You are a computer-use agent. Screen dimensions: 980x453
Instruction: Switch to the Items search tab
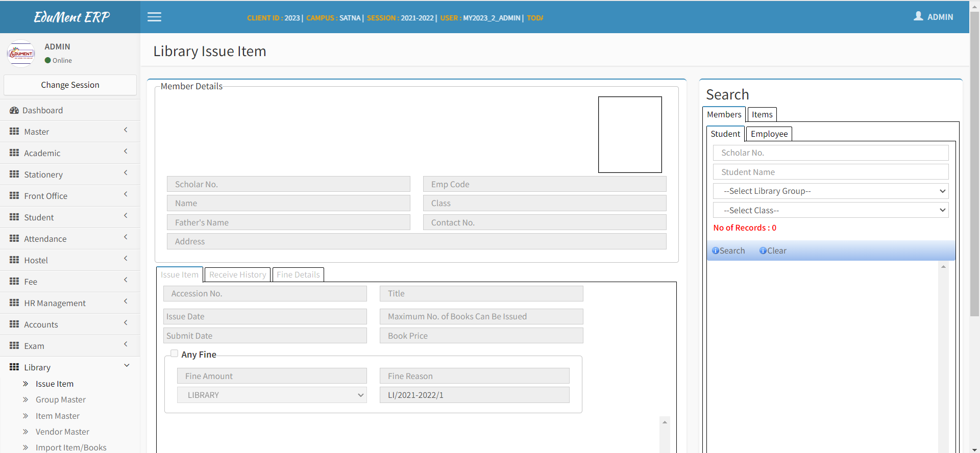tap(762, 114)
